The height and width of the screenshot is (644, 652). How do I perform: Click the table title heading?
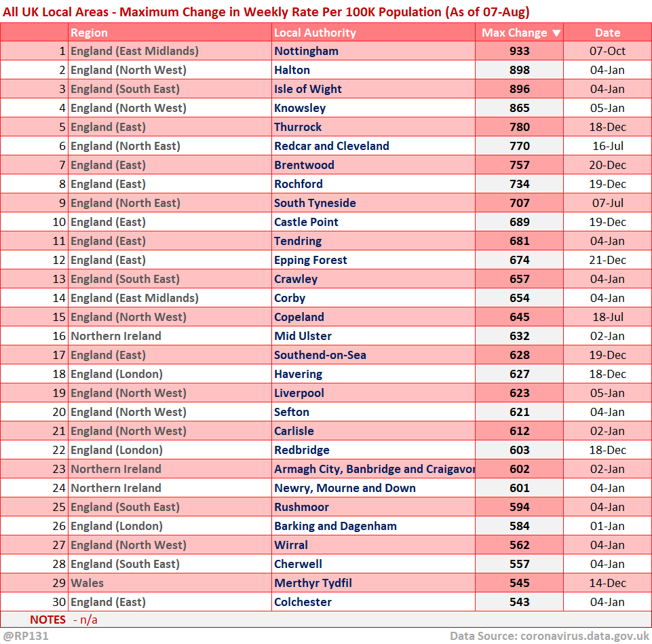click(x=266, y=12)
